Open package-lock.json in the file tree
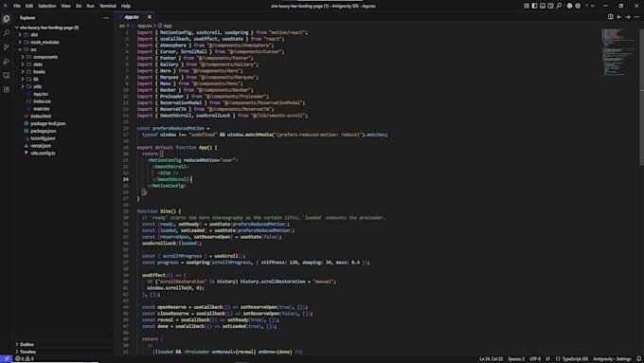 47,124
